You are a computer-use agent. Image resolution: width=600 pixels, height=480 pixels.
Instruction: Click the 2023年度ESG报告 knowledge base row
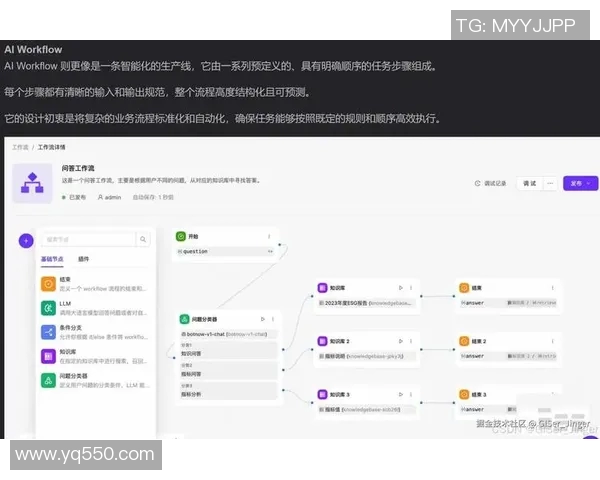coord(367,303)
